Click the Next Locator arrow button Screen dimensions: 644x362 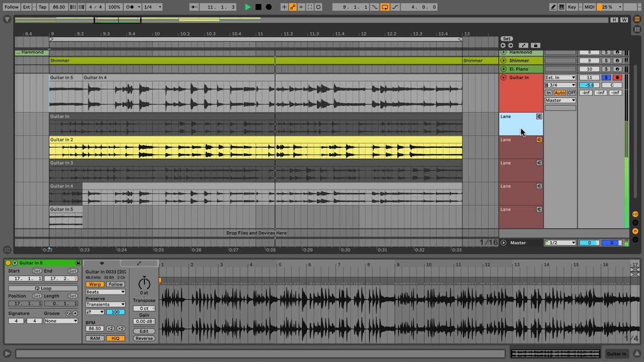coord(511,45)
